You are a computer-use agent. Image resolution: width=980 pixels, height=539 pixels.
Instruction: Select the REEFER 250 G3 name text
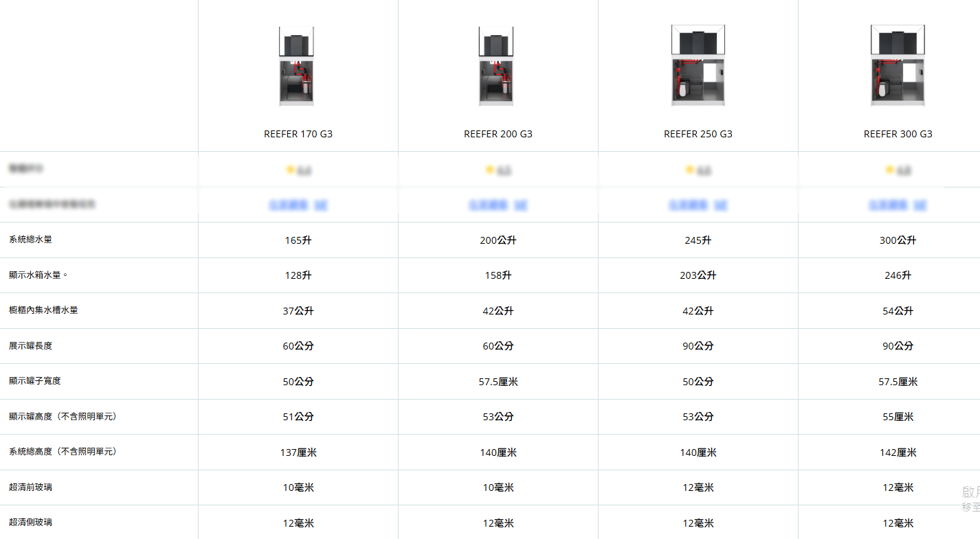(x=698, y=134)
